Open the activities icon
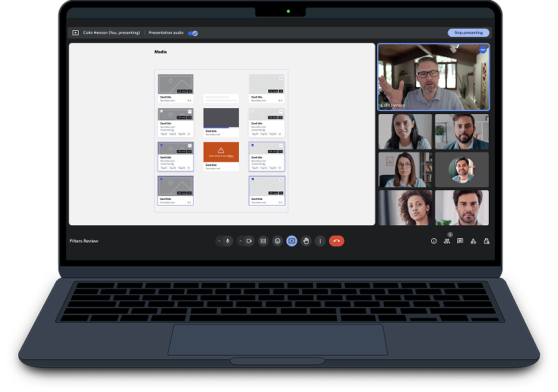The width and height of the screenshot is (558, 392). pos(473,241)
